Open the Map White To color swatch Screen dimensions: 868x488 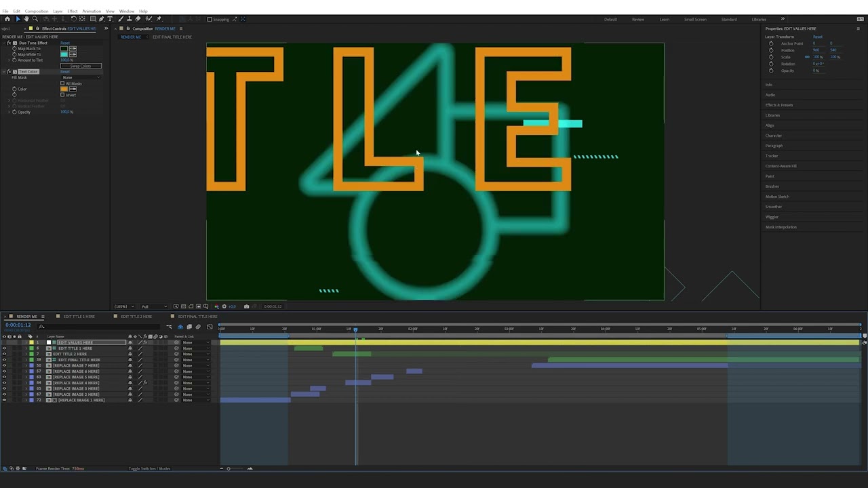[64, 54]
